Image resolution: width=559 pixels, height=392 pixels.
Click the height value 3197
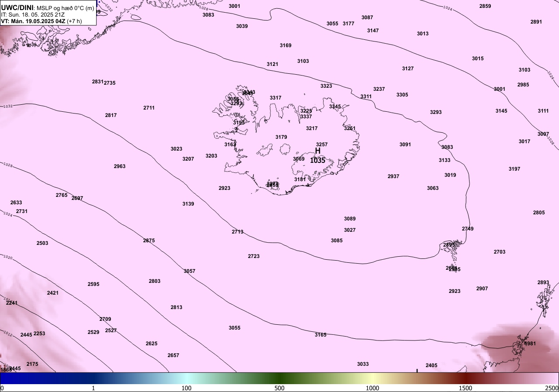pos(514,169)
